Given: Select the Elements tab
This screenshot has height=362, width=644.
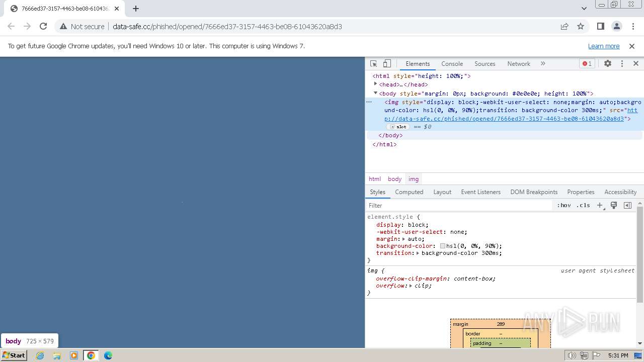Looking at the screenshot, I should (x=418, y=64).
